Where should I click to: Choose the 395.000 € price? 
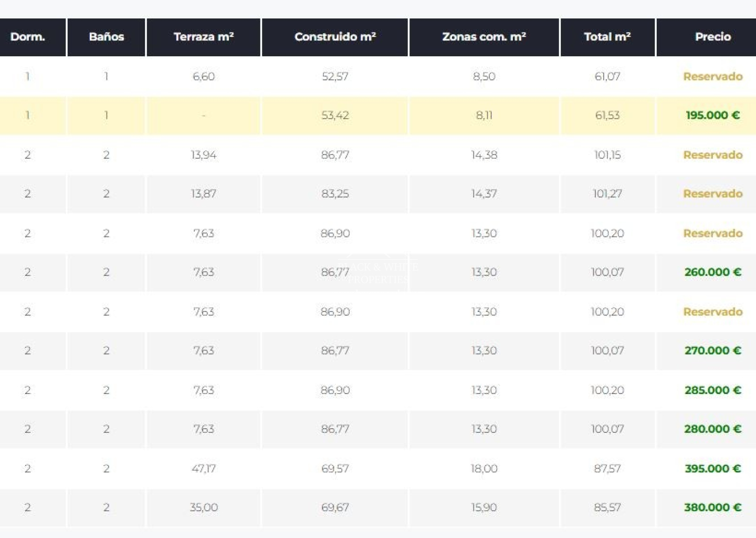coord(712,468)
